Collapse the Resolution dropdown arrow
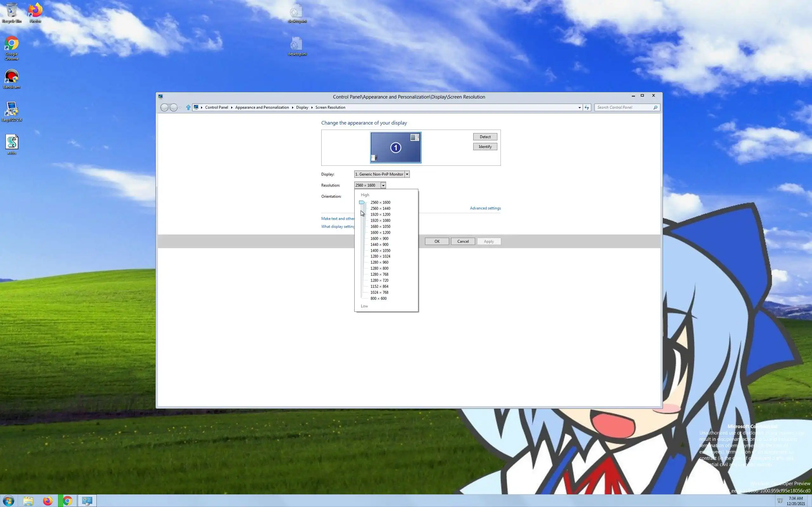 point(383,185)
